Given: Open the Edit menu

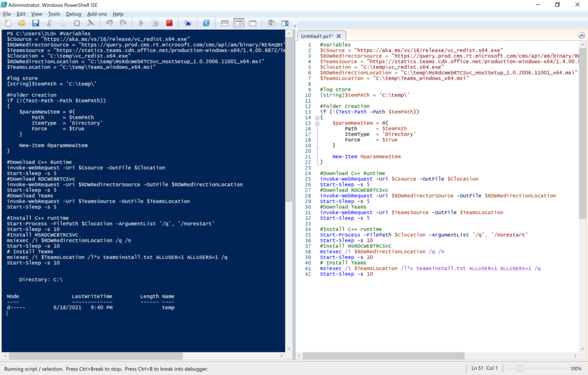Looking at the screenshot, I should pyautogui.click(x=21, y=14).
